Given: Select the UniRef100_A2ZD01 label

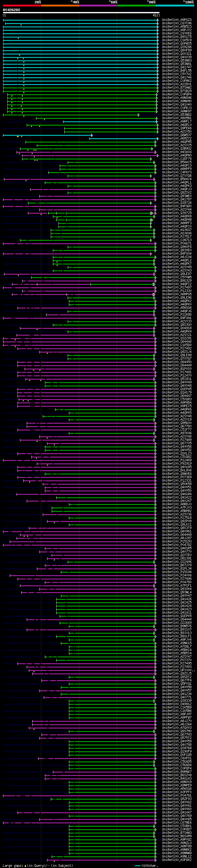Looking at the screenshot, I should pyautogui.click(x=176, y=84).
